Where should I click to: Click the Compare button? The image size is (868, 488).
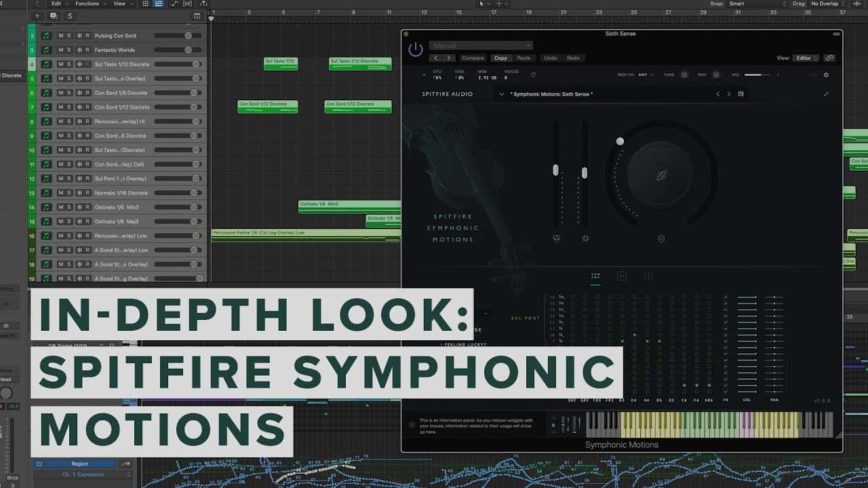[x=473, y=58]
